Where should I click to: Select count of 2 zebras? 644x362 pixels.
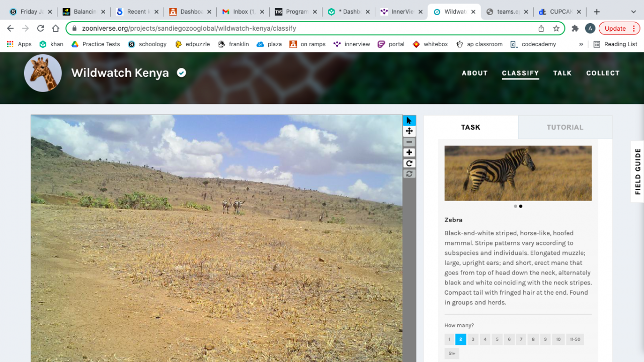[461, 339]
